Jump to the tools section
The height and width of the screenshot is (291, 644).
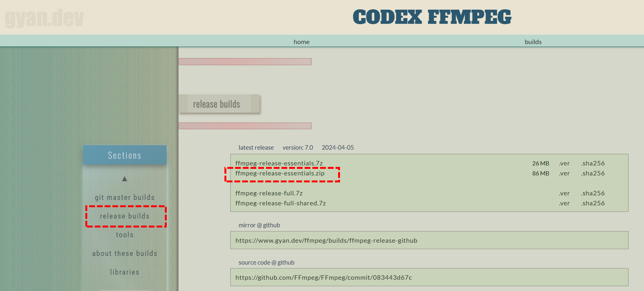pos(125,235)
